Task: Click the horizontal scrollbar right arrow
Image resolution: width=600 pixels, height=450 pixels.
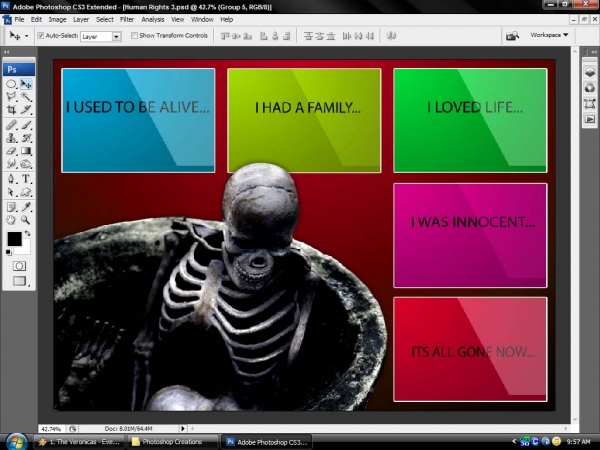Action: coord(566,429)
